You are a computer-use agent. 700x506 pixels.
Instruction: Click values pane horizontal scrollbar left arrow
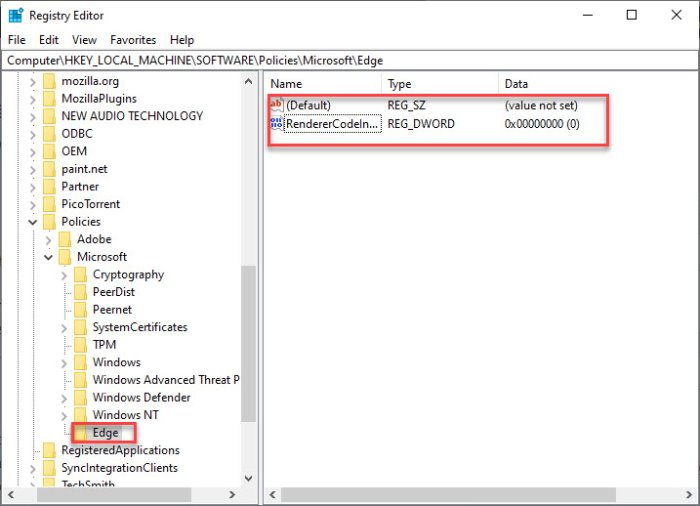tap(272, 494)
